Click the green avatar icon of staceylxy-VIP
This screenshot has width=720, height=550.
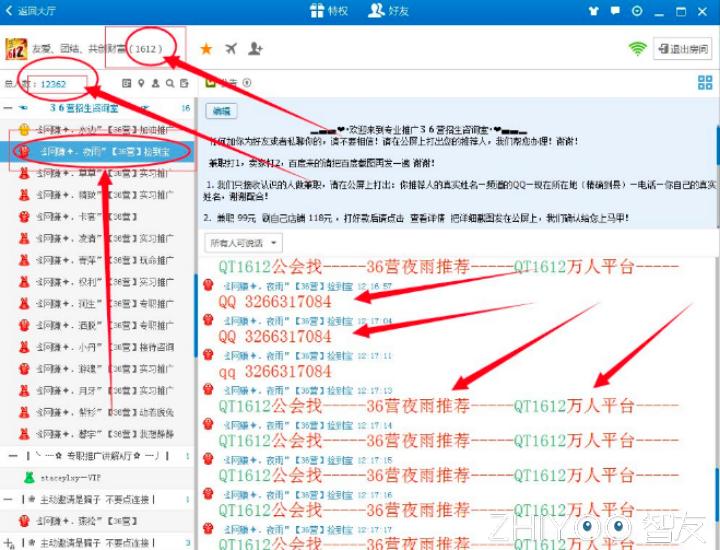point(28,477)
